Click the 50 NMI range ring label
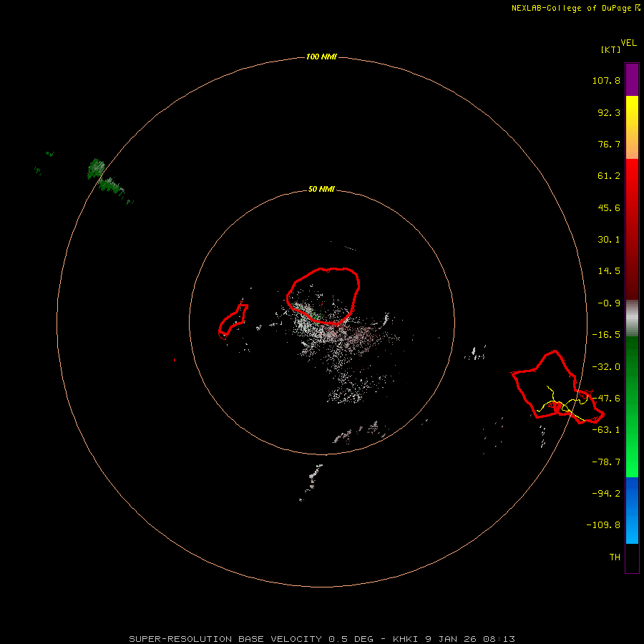Image resolution: width=644 pixels, height=644 pixels. [321, 190]
